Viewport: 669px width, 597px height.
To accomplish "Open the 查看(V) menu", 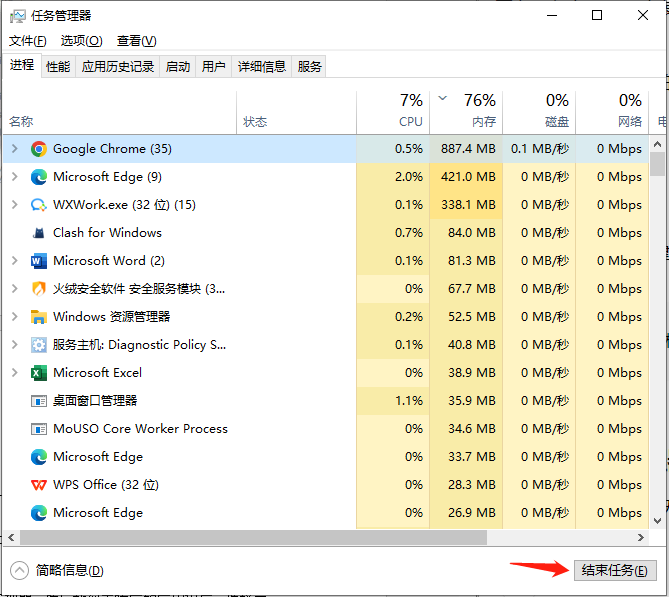I will pyautogui.click(x=137, y=41).
